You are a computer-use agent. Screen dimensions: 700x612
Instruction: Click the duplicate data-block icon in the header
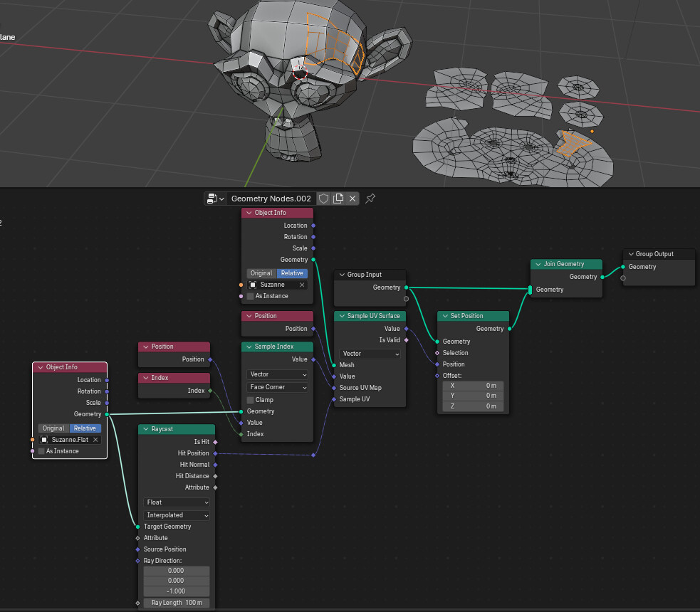click(x=338, y=199)
